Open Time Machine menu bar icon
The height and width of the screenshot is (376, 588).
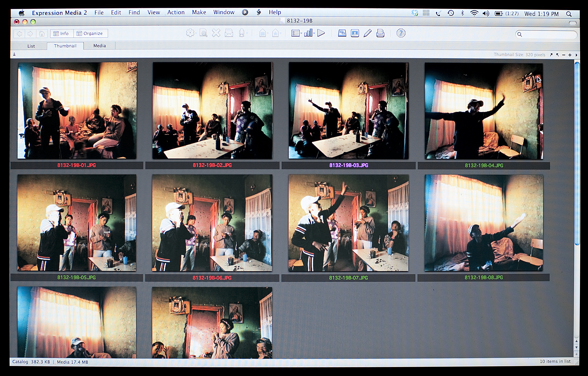click(x=451, y=13)
